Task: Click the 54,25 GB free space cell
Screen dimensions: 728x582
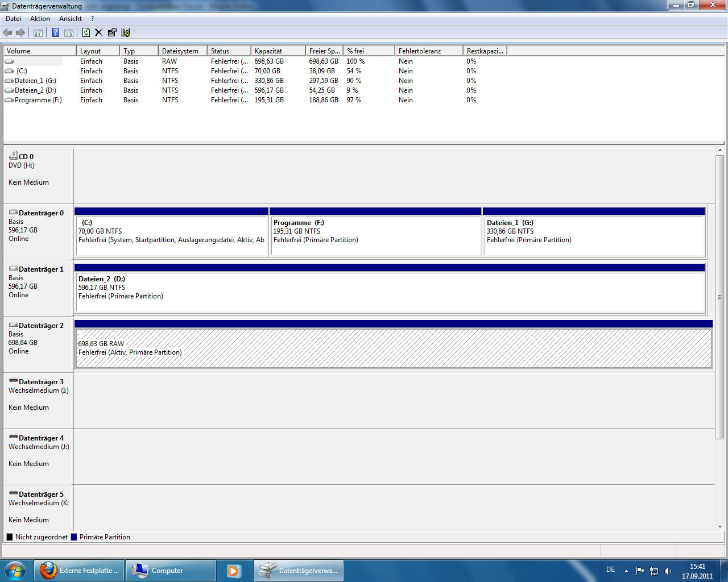Action: (x=322, y=90)
